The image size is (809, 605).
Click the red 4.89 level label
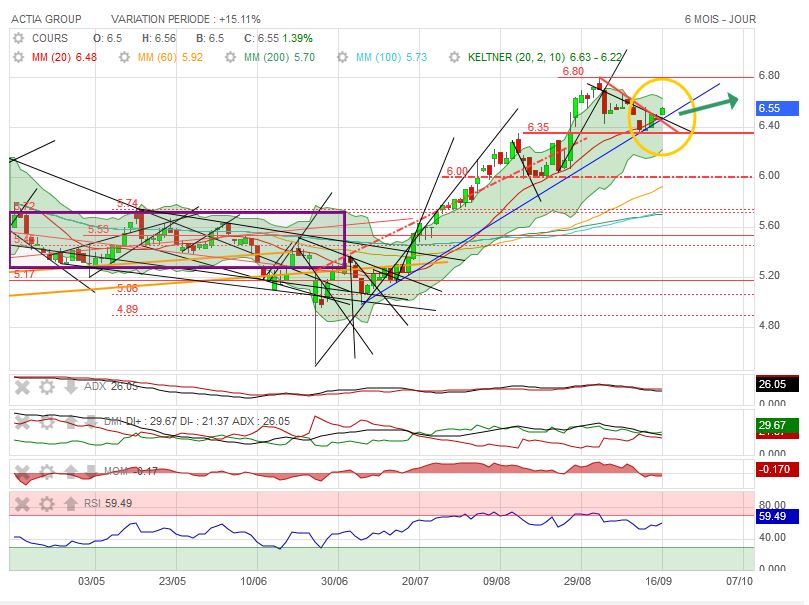[127, 309]
